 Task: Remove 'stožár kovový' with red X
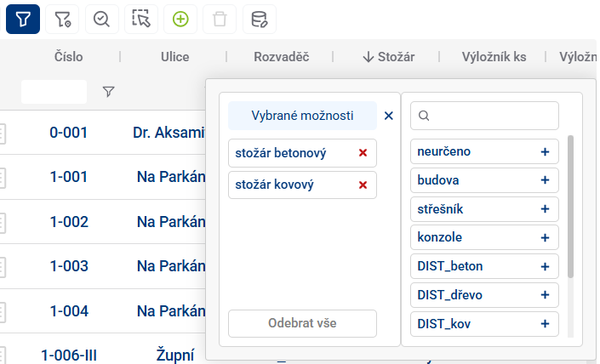363,185
